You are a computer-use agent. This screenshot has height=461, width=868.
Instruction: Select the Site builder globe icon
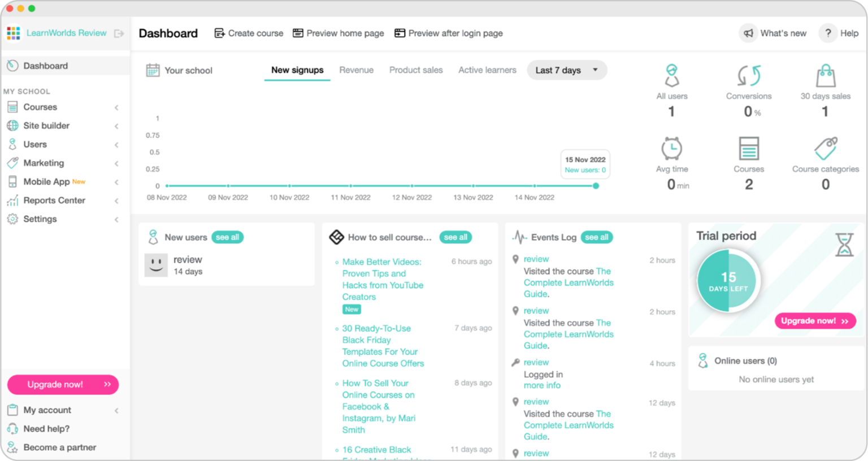(11, 125)
